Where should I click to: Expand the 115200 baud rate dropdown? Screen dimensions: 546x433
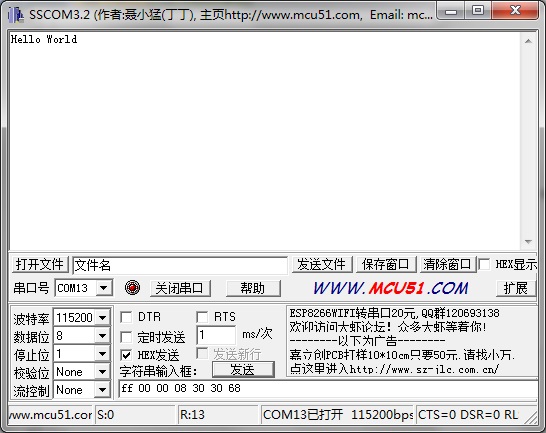pyautogui.click(x=102, y=317)
